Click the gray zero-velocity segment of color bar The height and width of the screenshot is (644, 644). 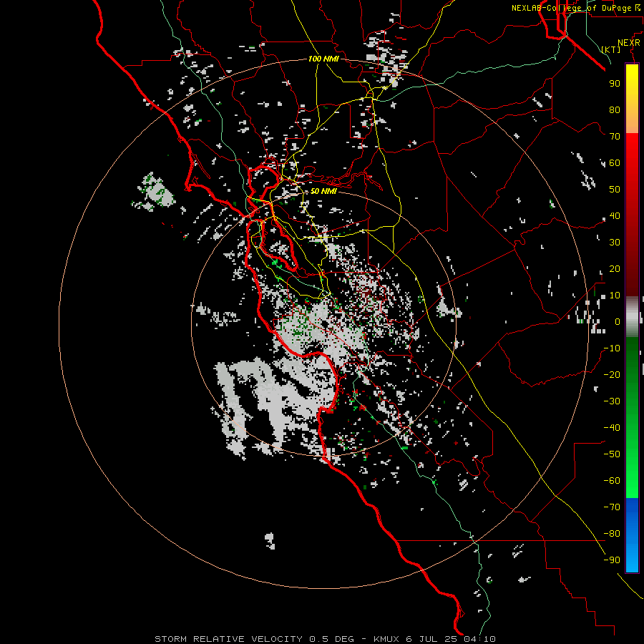pyautogui.click(x=632, y=317)
